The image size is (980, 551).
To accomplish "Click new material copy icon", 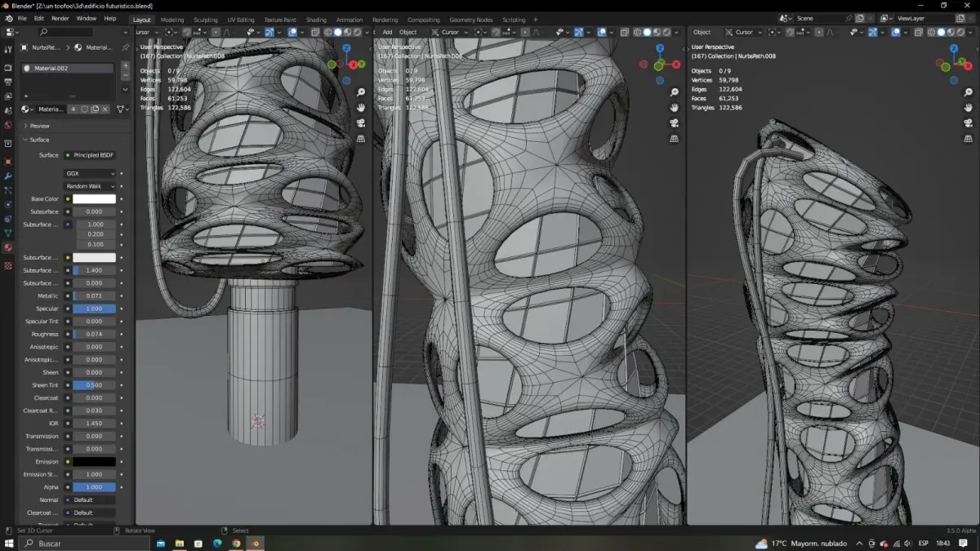I will 95,109.
